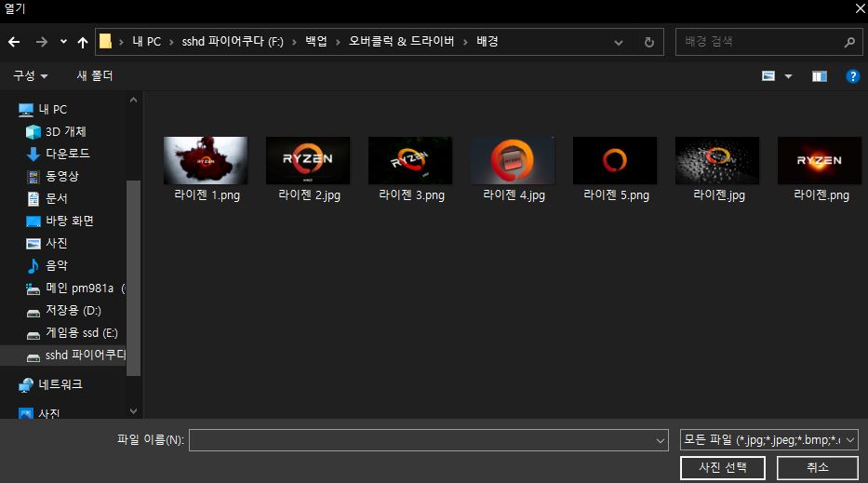Screen dimensions: 868x483
Task: Select 백업 in the address breadcrumb
Action: pos(316,42)
